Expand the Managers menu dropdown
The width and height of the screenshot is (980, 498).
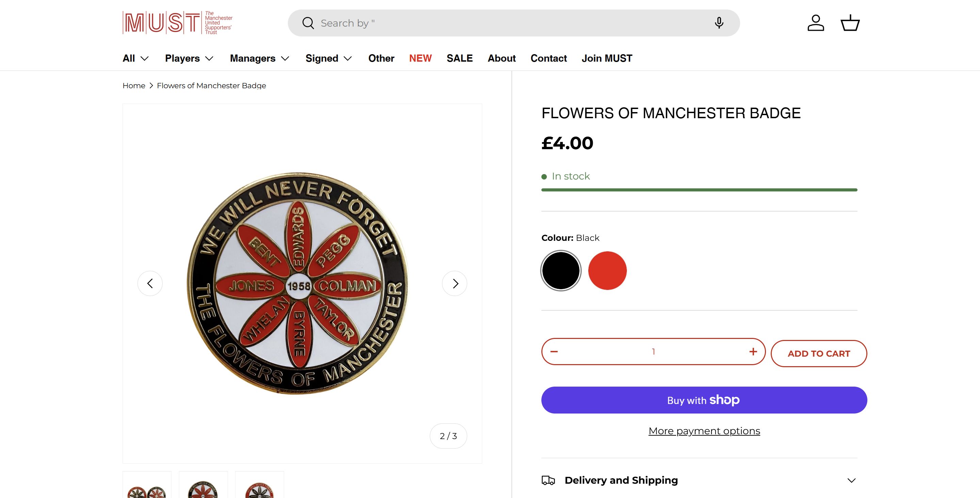tap(259, 58)
